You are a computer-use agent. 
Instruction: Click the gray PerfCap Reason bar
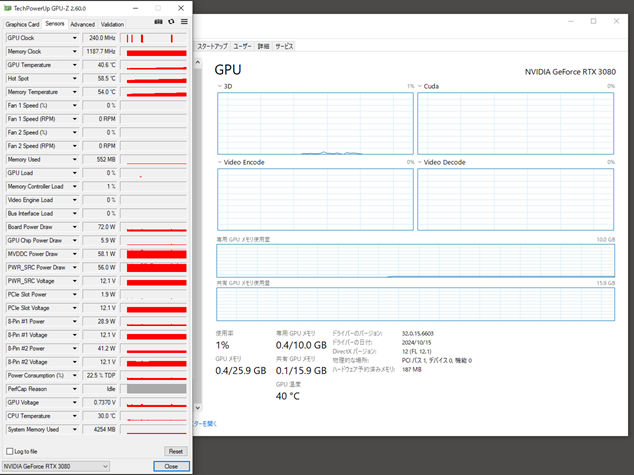point(156,389)
